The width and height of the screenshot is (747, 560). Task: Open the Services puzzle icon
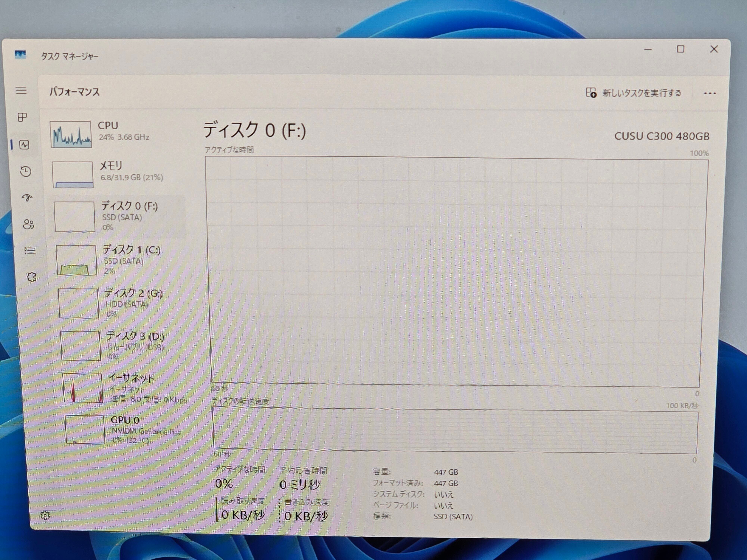31,277
